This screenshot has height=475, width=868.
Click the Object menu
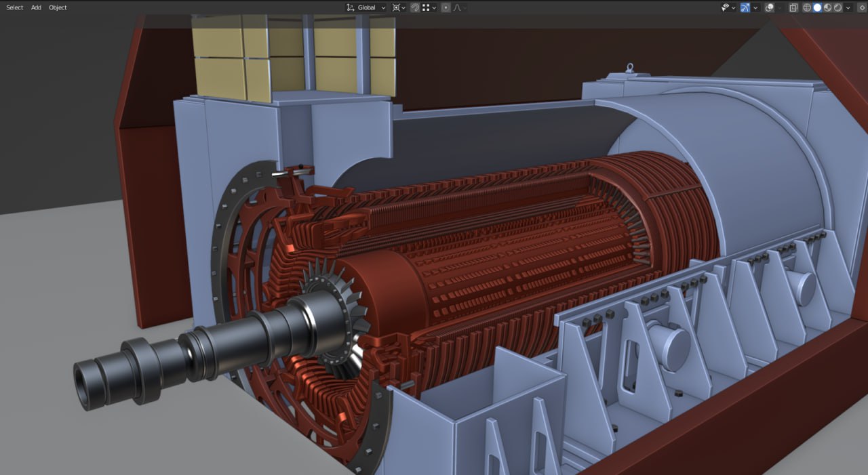tap(58, 7)
